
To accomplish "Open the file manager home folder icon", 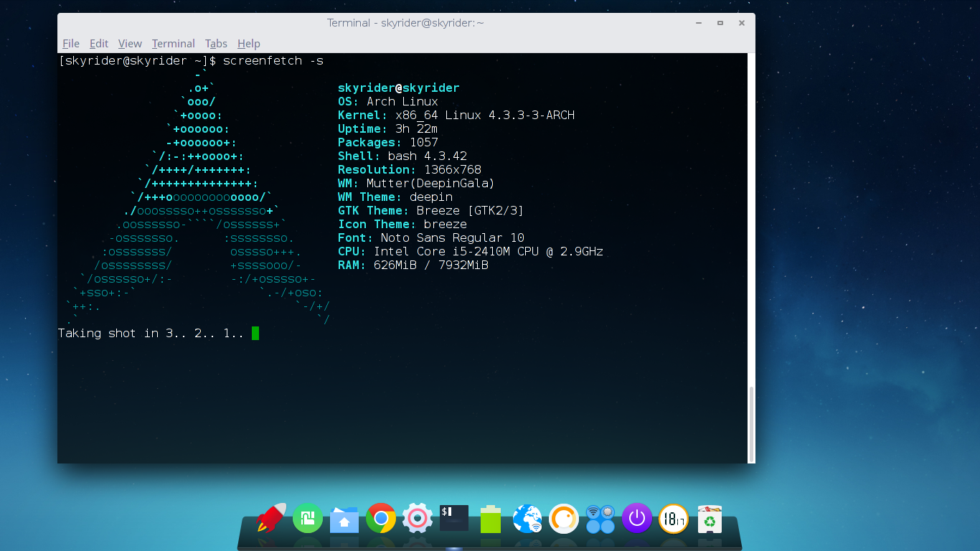I will pos(344,519).
